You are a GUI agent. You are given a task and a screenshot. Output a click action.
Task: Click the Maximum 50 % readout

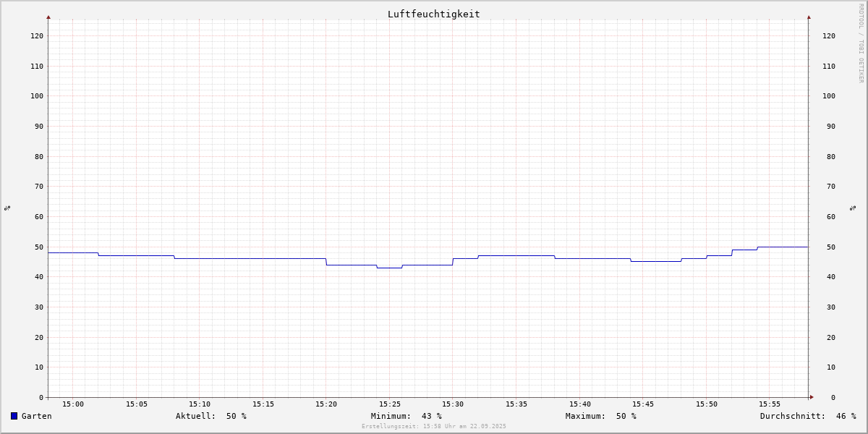point(601,416)
